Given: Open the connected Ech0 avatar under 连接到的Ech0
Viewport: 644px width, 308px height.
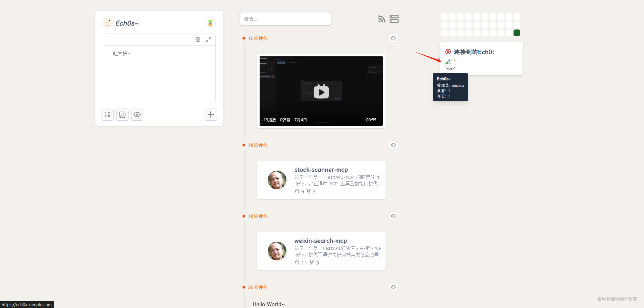Looking at the screenshot, I should [450, 64].
